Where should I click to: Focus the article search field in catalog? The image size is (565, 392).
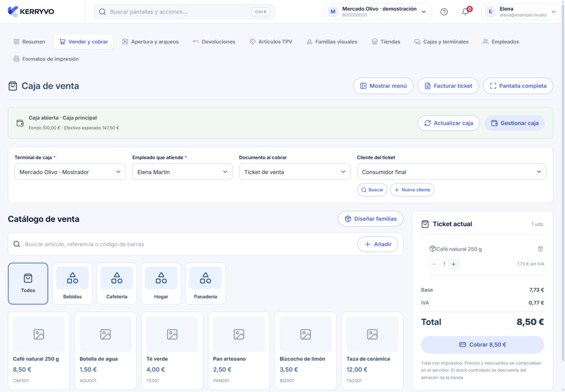pyautogui.click(x=189, y=244)
